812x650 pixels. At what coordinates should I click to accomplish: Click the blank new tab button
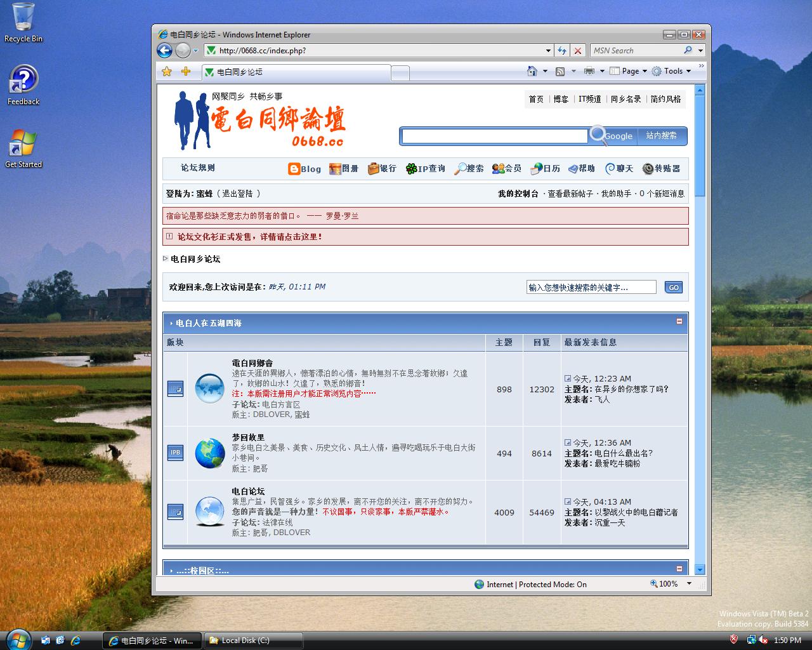pos(400,73)
